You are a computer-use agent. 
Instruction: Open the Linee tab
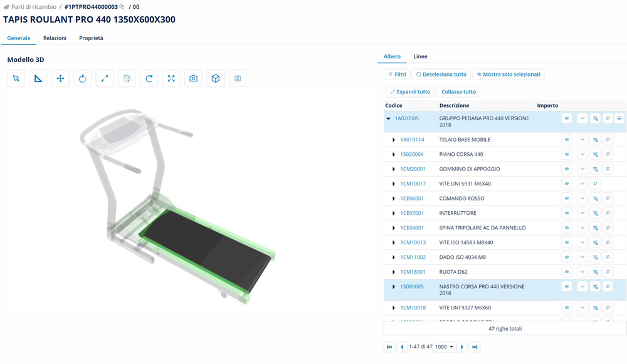coord(420,56)
